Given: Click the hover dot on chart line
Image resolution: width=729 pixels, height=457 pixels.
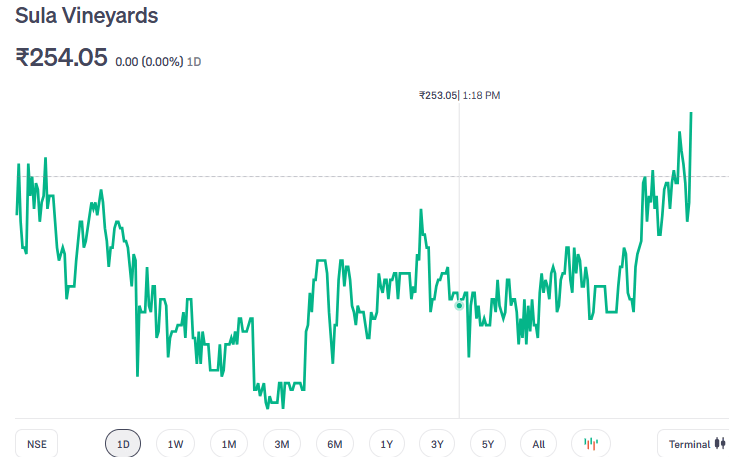Looking at the screenshot, I should (459, 305).
